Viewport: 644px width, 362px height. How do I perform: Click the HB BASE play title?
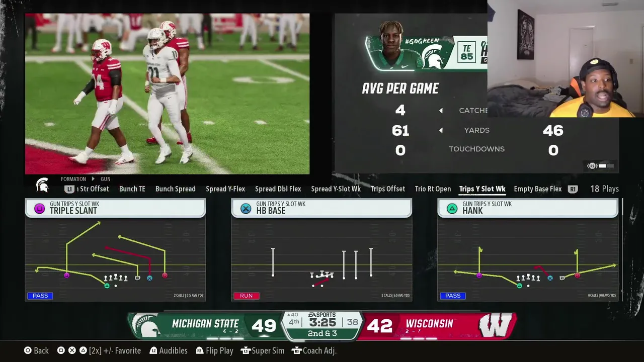coord(271,211)
